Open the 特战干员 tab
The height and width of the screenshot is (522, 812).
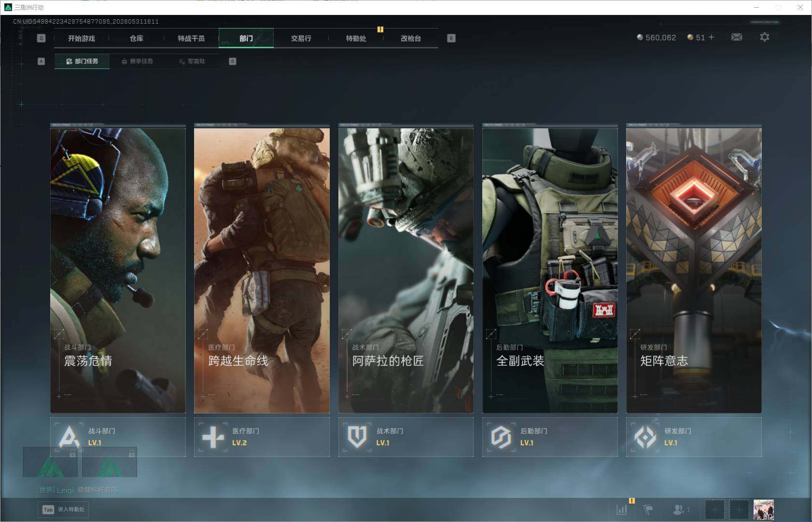coord(191,39)
